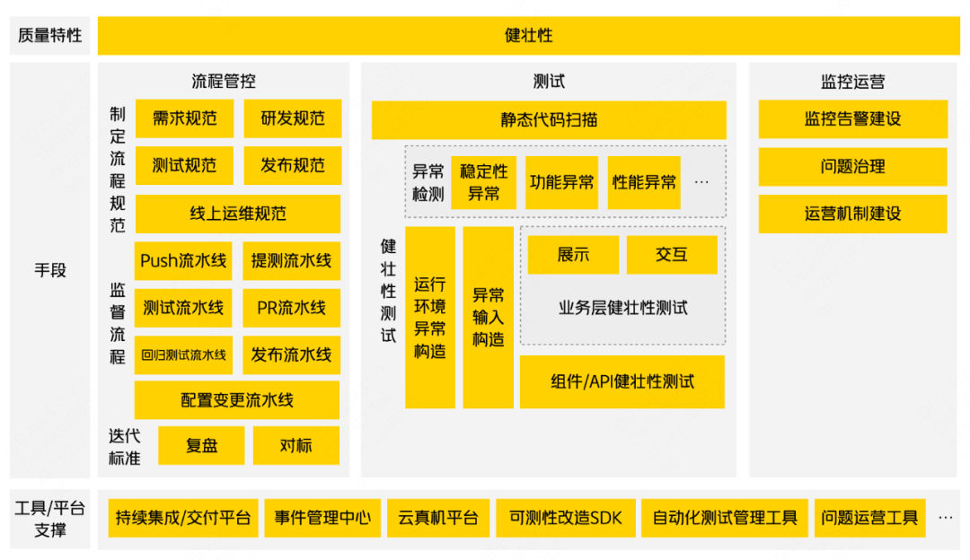The width and height of the screenshot is (970, 560).
Task: Select the 运行环境异常构造 column
Action: click(430, 318)
